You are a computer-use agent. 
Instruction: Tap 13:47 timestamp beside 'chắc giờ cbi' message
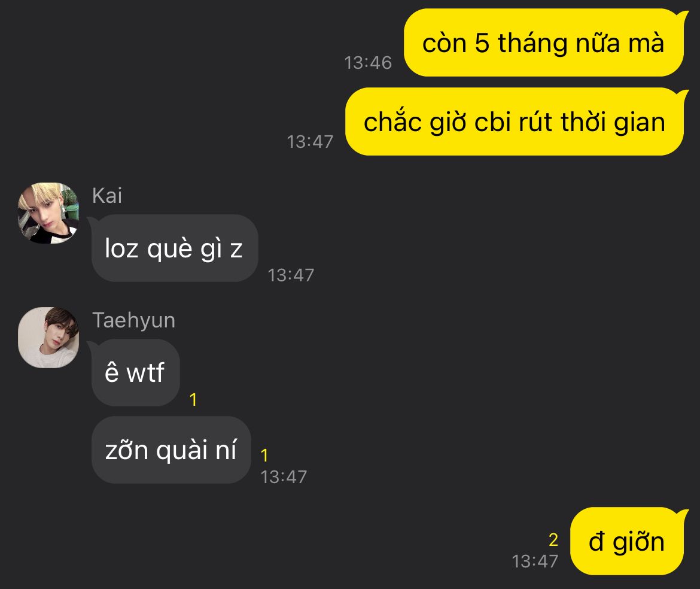tap(310, 141)
